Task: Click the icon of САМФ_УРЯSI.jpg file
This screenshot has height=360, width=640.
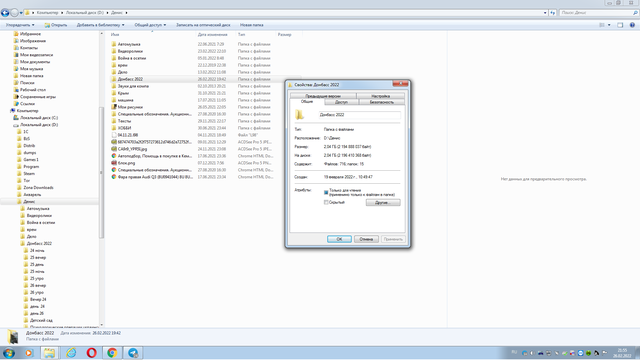Action: tap(114, 149)
